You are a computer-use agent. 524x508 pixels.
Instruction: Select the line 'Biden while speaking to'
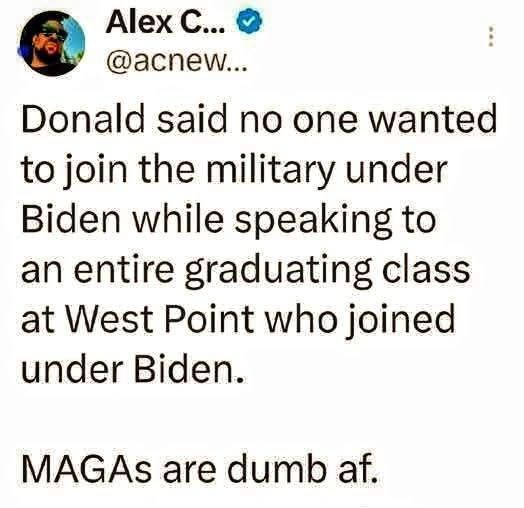pyautogui.click(x=229, y=220)
